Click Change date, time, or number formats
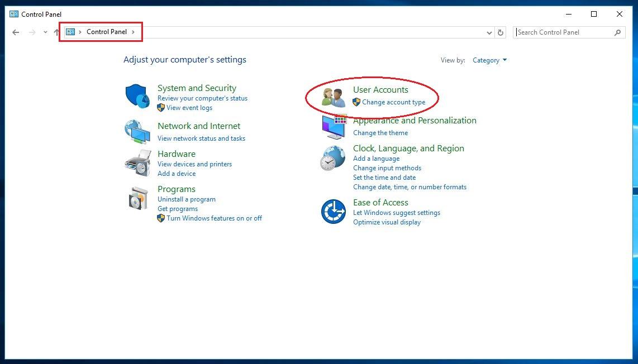Viewport: 638px width, 364px height. 410,187
